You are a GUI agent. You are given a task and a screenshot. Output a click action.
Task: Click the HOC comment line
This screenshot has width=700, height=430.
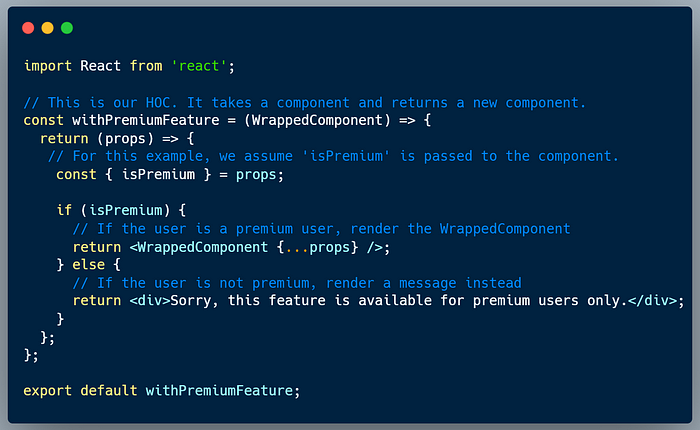pos(304,103)
